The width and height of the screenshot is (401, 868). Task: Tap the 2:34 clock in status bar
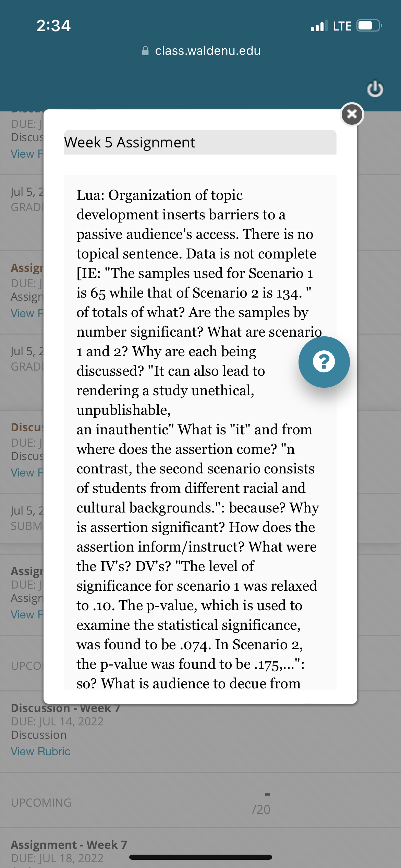pyautogui.click(x=53, y=26)
